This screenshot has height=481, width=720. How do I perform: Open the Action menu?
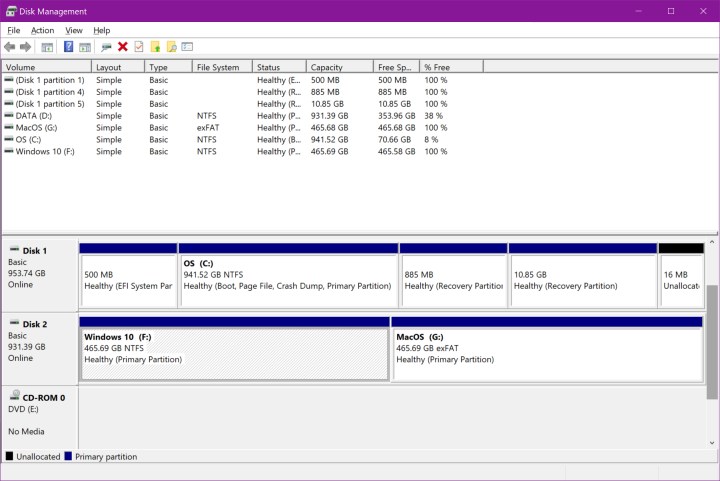(x=42, y=30)
